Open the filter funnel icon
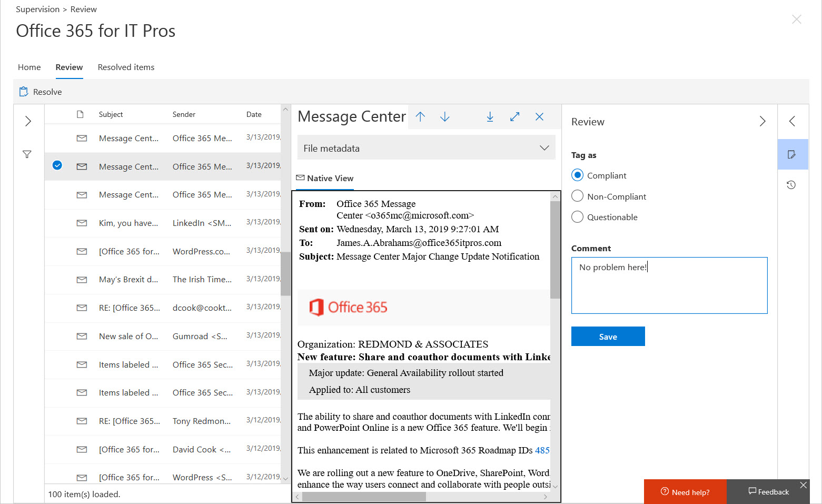 (27, 154)
